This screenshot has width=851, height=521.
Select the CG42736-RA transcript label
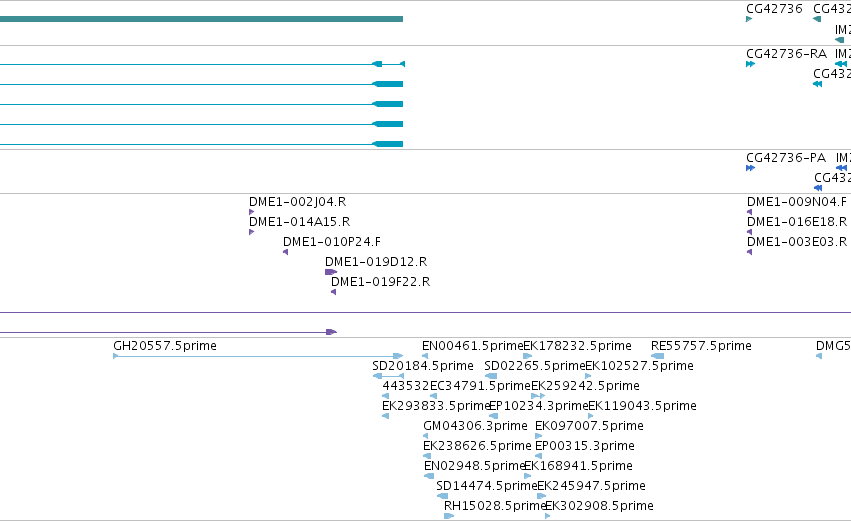point(786,54)
